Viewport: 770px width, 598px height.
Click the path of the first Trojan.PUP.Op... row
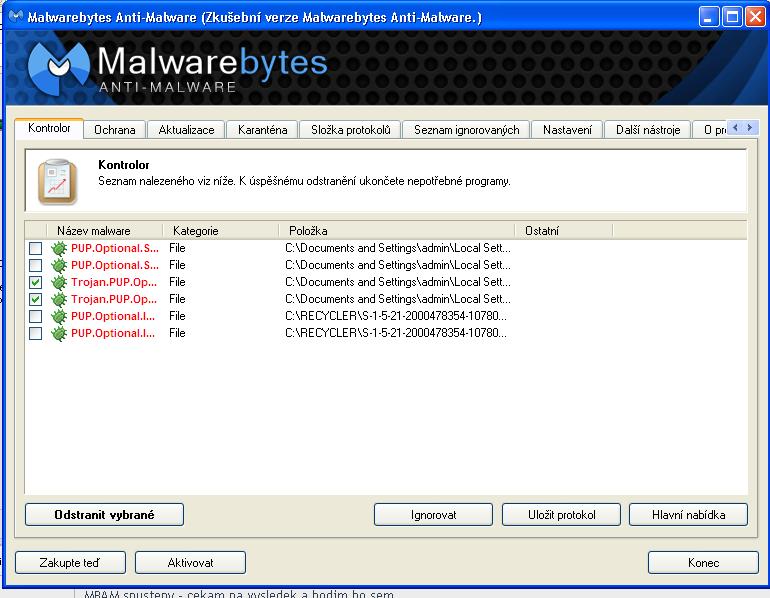point(398,282)
